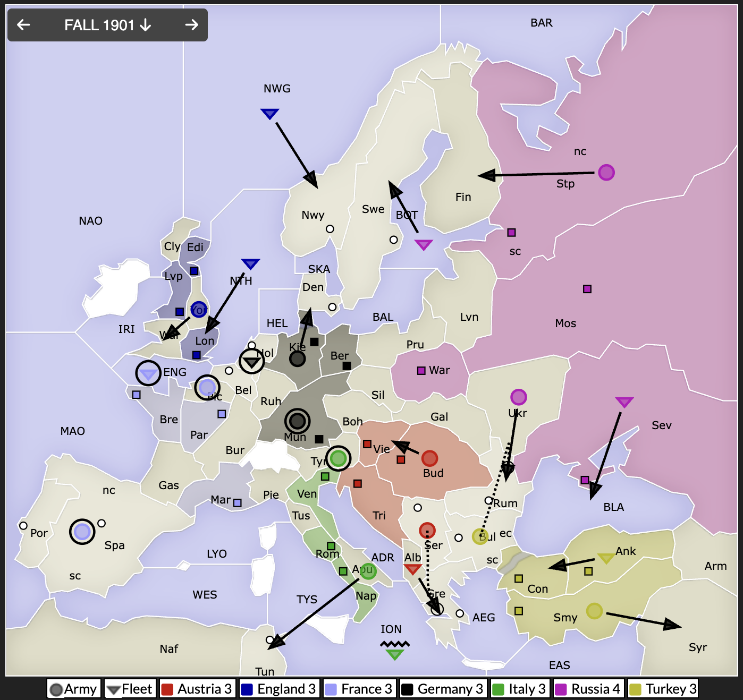Open the FALL 1901 phase dropdown
Image resolution: width=743 pixels, height=700 pixels.
[x=108, y=25]
